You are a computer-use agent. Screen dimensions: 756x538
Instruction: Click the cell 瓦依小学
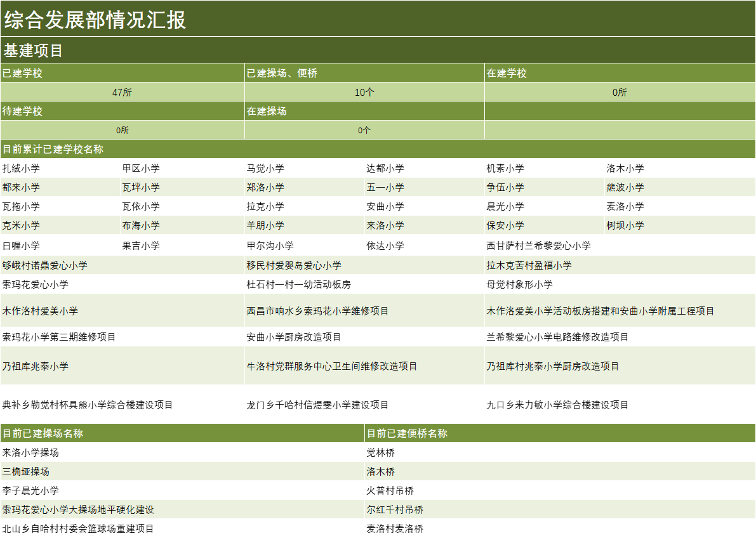click(182, 206)
